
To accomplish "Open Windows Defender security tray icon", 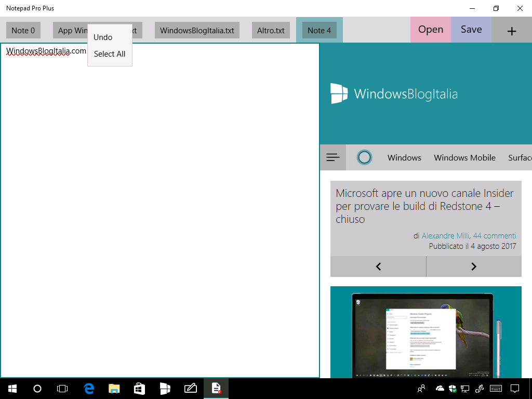I will [453, 389].
